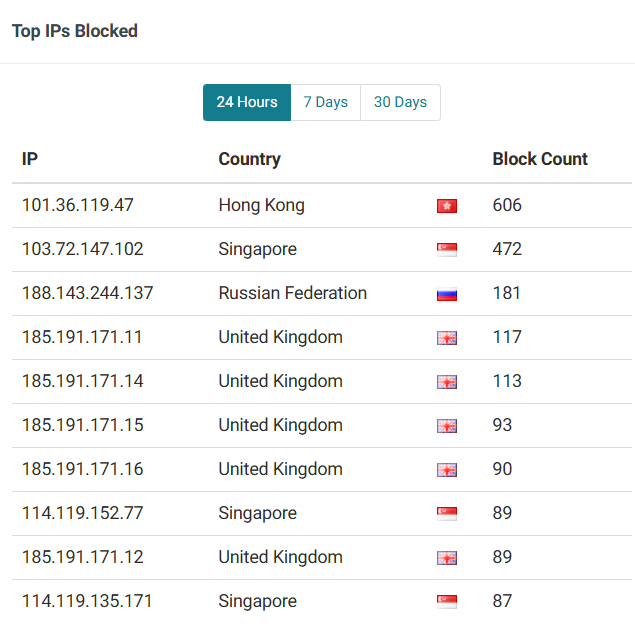This screenshot has height=634, width=635.
Task: Click IP address 188.143.244.137
Action: (x=88, y=293)
